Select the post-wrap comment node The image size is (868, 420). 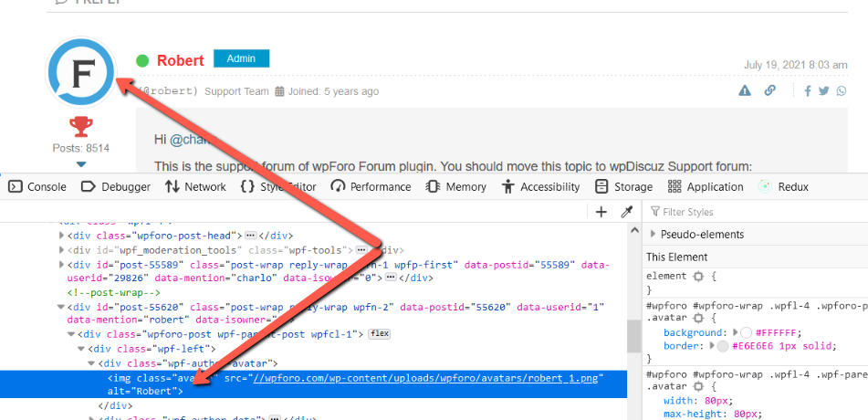point(113,292)
